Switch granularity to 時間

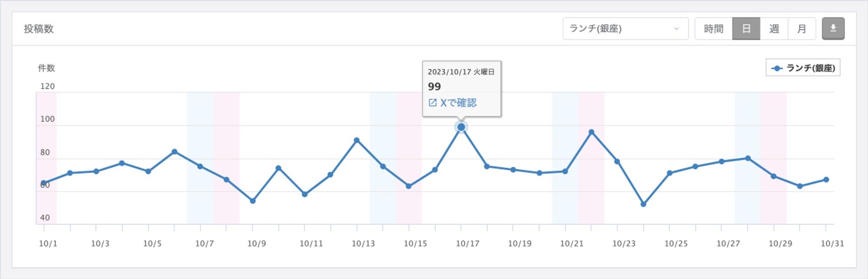coord(713,29)
